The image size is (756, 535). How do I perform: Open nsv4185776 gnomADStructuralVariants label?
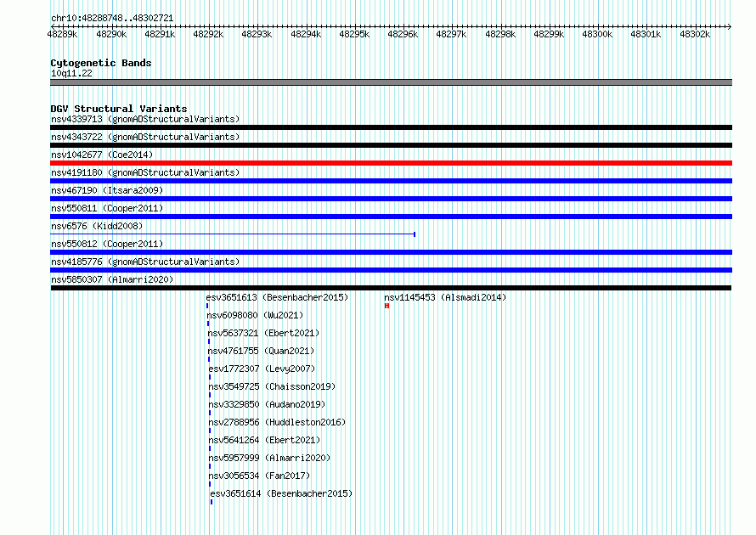(x=145, y=262)
